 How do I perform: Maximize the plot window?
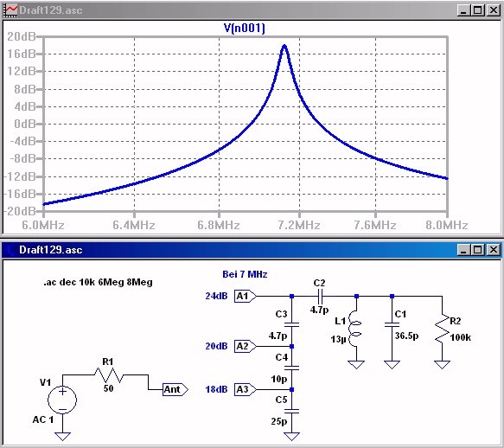click(478, 10)
